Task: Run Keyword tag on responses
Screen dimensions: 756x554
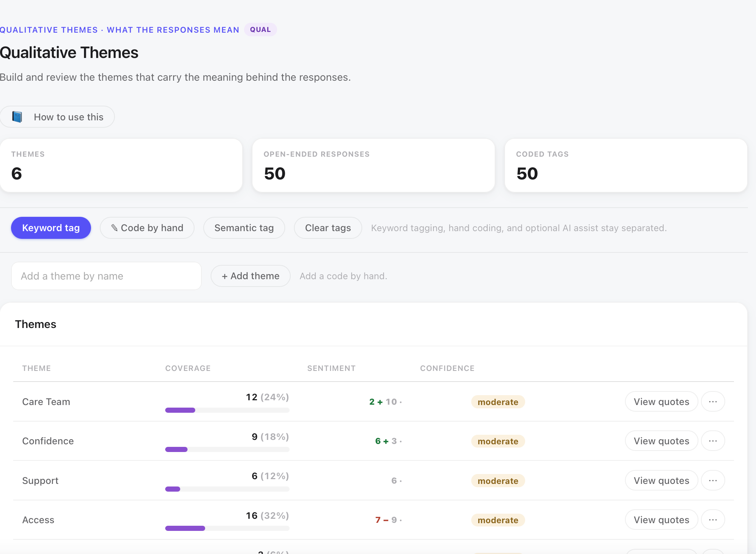Action: [51, 228]
